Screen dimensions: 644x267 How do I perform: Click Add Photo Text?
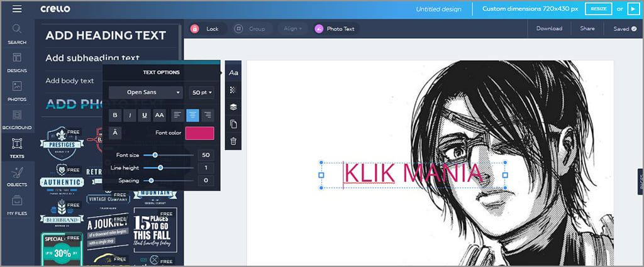74,104
